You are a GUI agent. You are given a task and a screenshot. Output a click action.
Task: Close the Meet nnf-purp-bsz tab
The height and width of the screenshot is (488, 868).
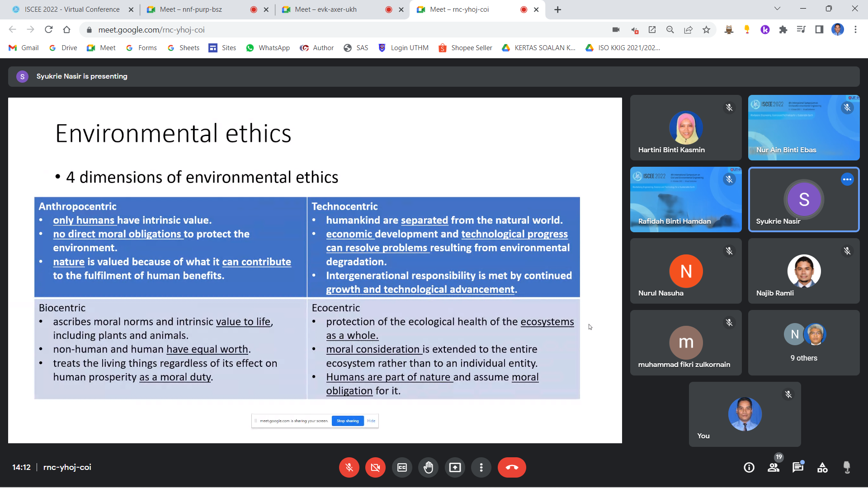[x=266, y=9]
